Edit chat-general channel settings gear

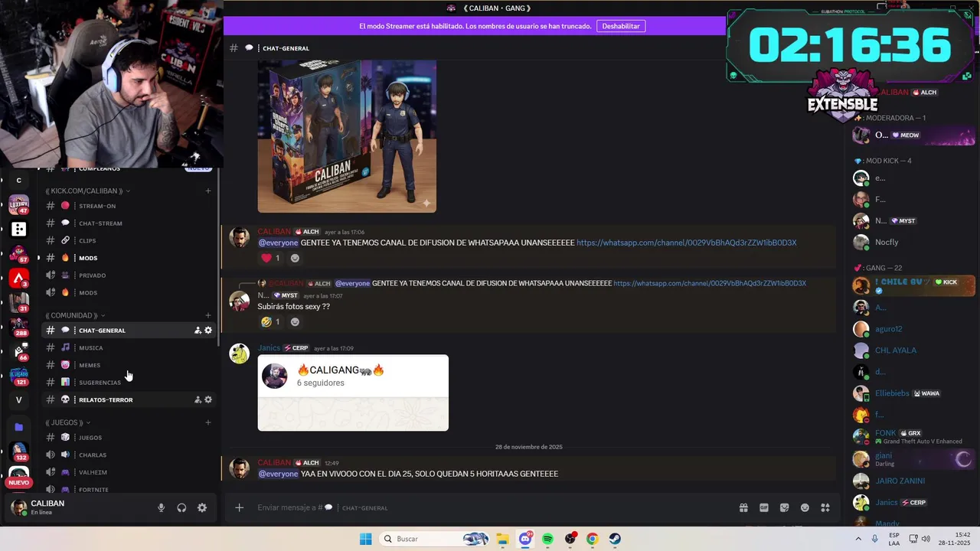(x=208, y=331)
